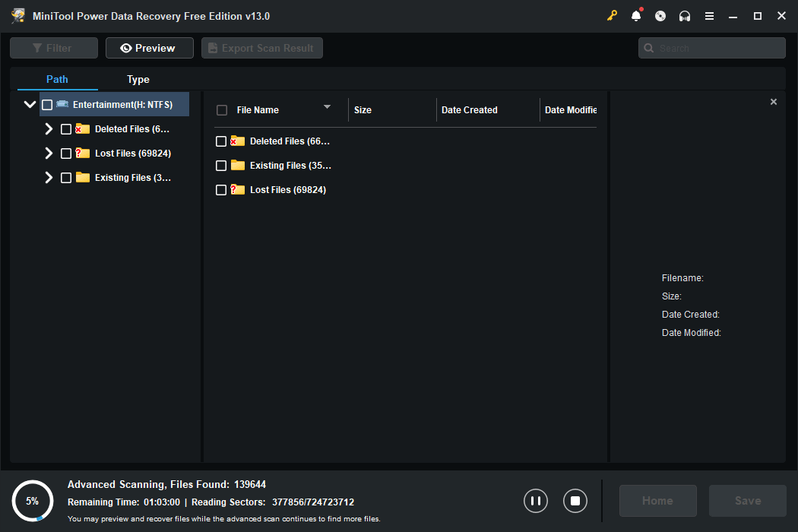Viewport: 798px width, 532px height.
Task: Click 'Reading Sectors: 377856/724723712' text
Action: pyautogui.click(x=273, y=502)
